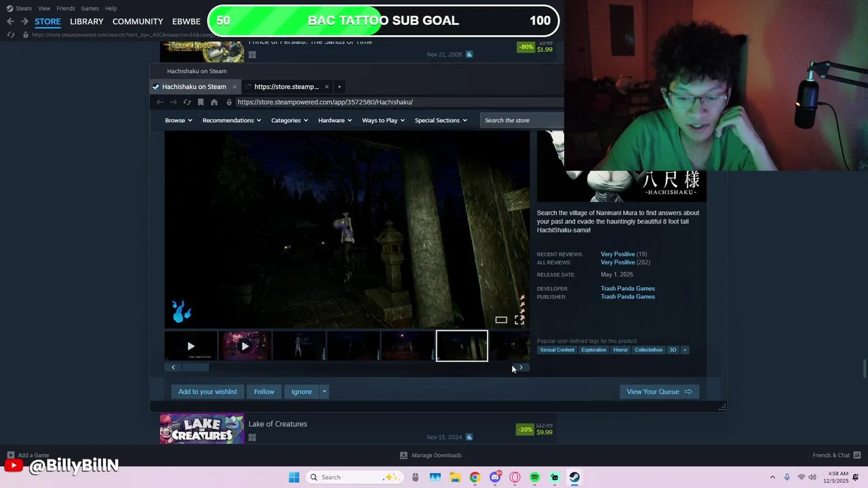This screenshot has height=488, width=868.
Task: Select the 'Sexual Content' tag
Action: [x=557, y=350]
